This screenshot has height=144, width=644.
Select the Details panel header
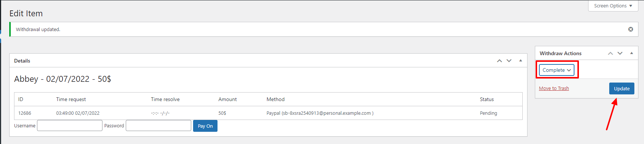[268, 61]
